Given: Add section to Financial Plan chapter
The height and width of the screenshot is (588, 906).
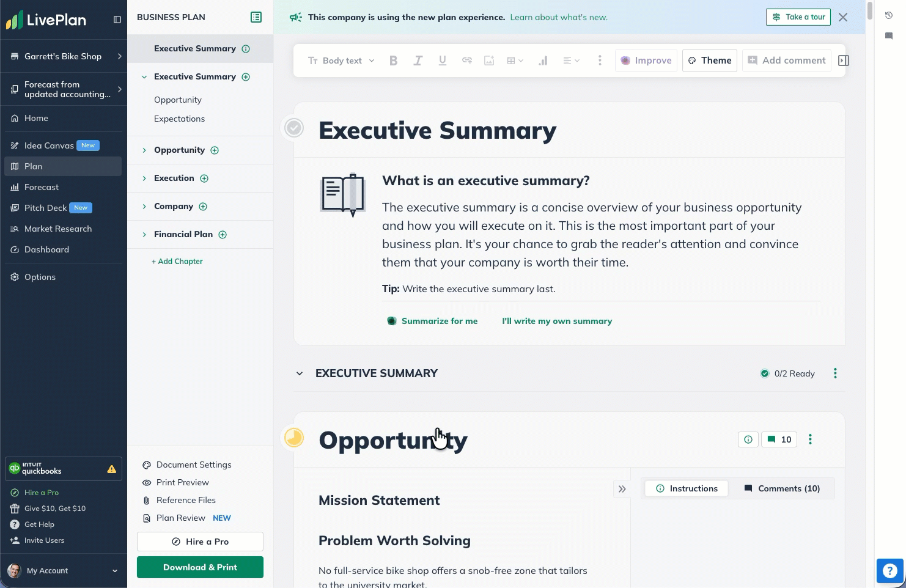Looking at the screenshot, I should click(x=223, y=235).
